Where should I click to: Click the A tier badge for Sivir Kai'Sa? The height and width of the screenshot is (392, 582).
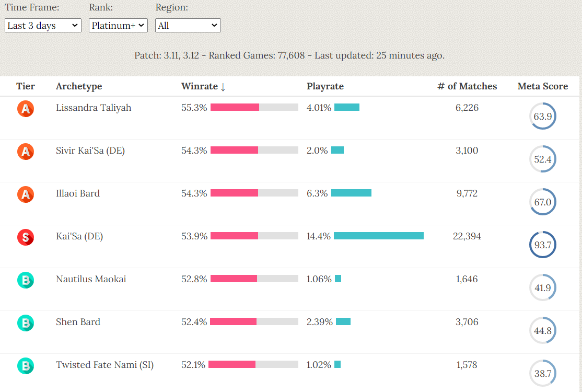tap(25, 152)
